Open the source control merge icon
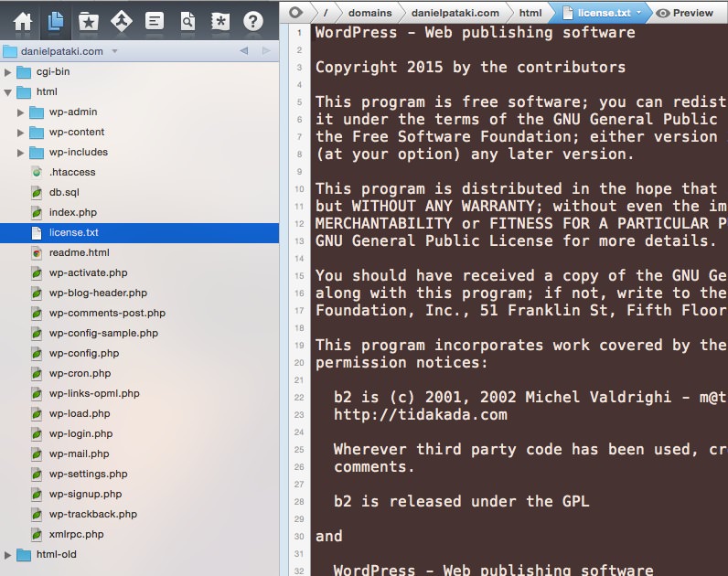 point(121,21)
